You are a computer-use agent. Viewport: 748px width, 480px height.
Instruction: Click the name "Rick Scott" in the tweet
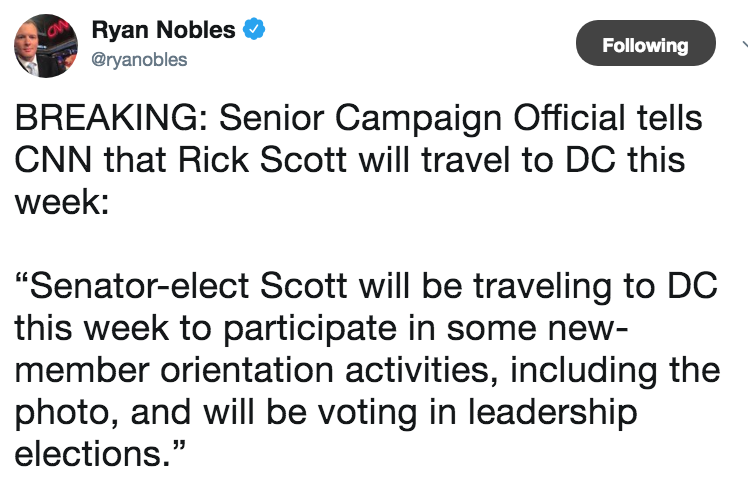(262, 159)
